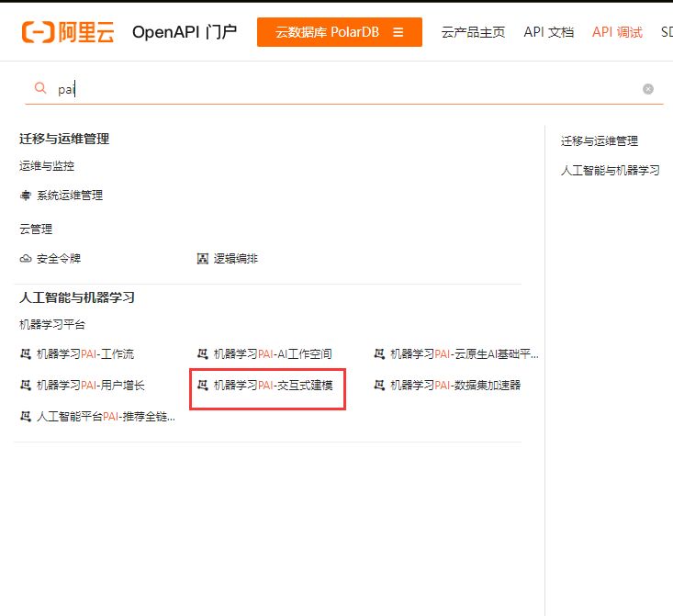The image size is (673, 616).
Task: Click the icon beside 机器学习PAI-工作流
Action: tap(26, 354)
